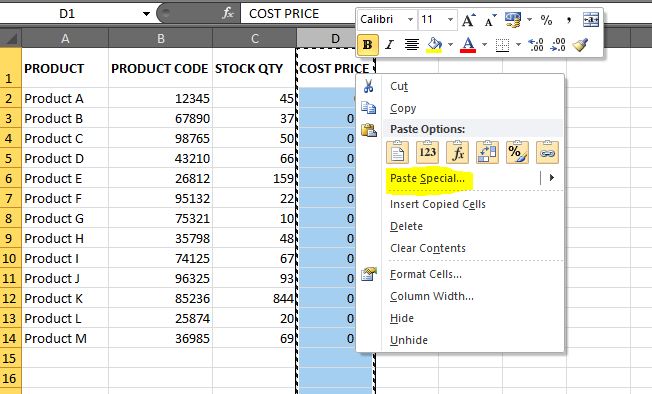Viewport: 652px width, 394px height.
Task: Click the PRODUCT CODE header cell
Action: [161, 68]
